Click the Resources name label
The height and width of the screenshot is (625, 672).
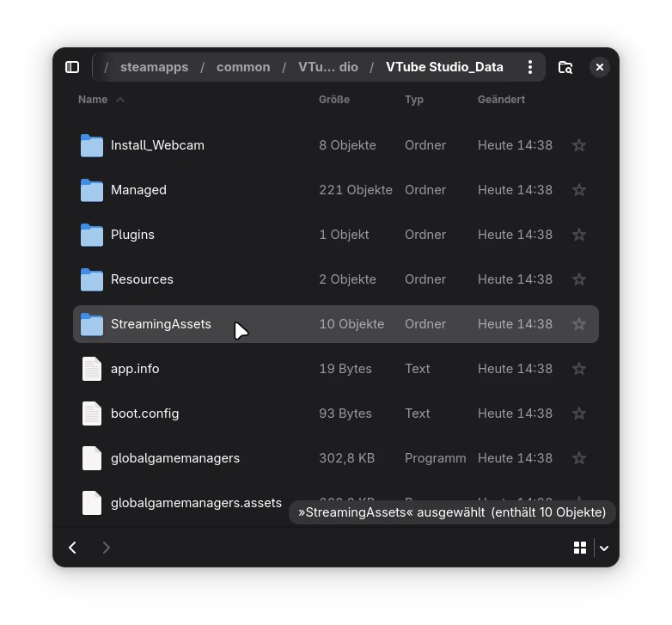(142, 279)
